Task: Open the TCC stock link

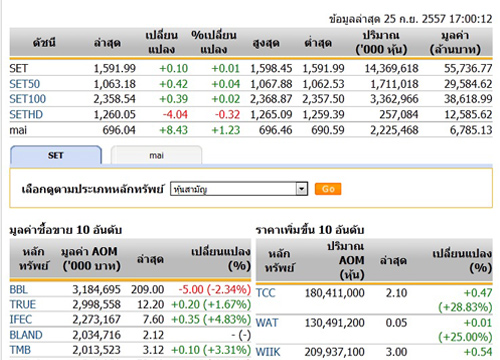Action: pos(265,293)
